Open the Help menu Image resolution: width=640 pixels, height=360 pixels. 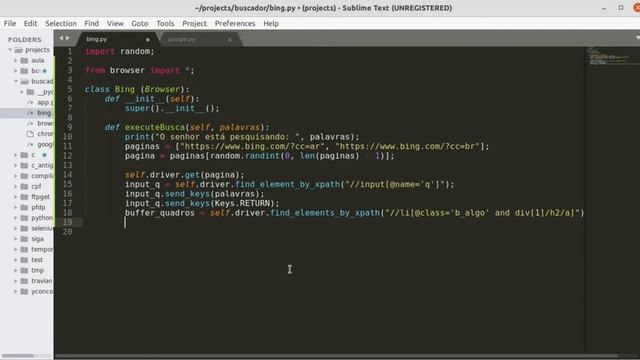271,24
